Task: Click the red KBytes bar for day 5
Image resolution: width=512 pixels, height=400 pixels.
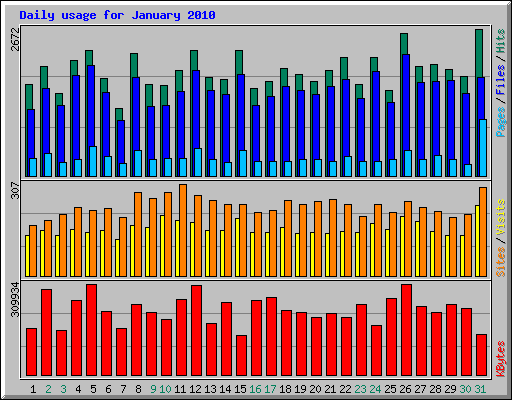Action: pyautogui.click(x=92, y=330)
